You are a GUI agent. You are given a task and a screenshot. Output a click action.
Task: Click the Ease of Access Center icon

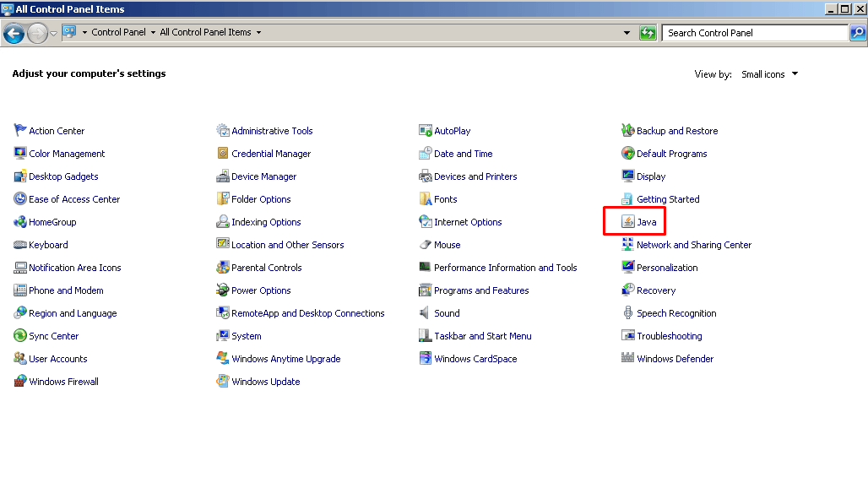[x=20, y=198]
